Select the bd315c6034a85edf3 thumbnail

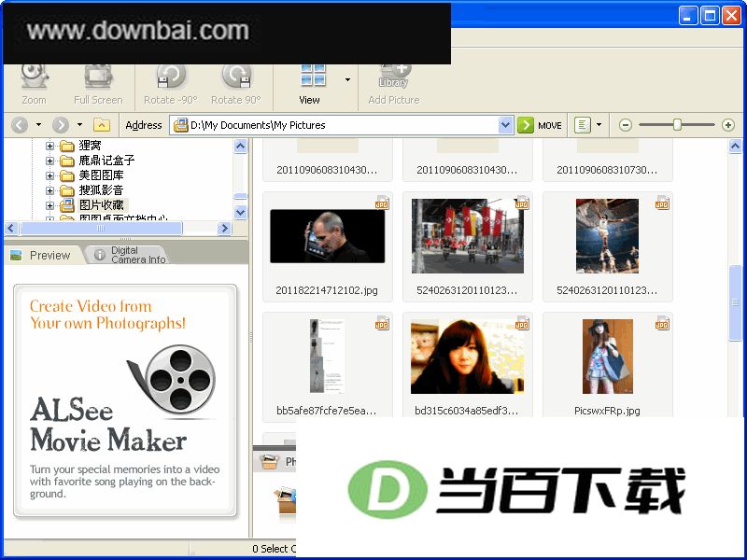(468, 367)
